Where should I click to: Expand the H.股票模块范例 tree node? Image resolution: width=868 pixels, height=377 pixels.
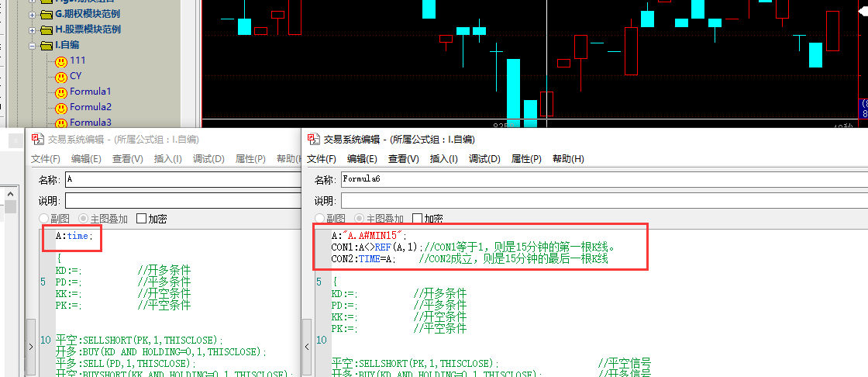(33, 30)
